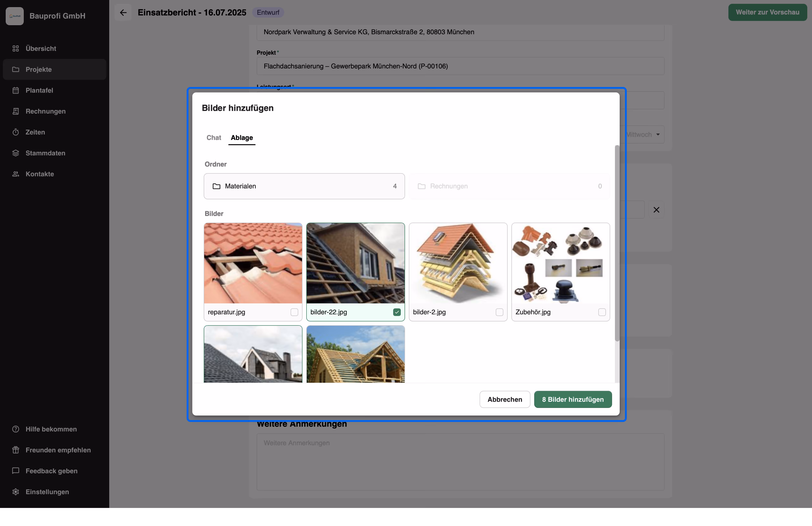
Task: Check the reparatur.jpg checkbox
Action: pyautogui.click(x=294, y=312)
